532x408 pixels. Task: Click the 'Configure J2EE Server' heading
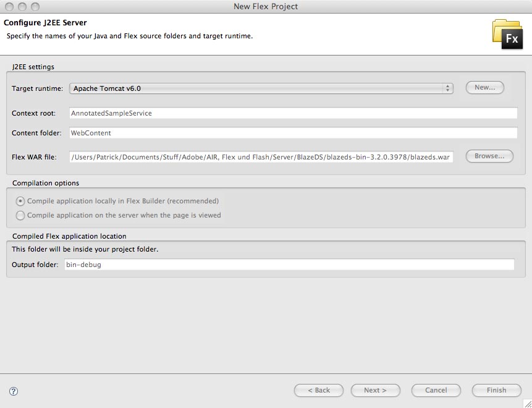pyautogui.click(x=45, y=23)
